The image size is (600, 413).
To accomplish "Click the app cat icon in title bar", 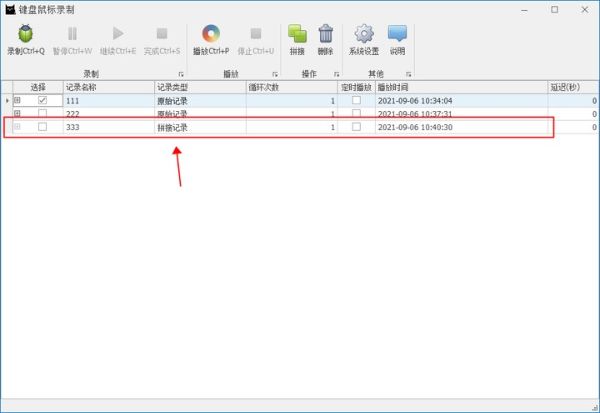I will (10, 10).
